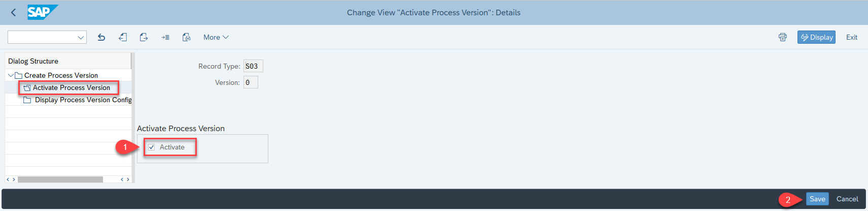Click the Dialog Structure horizontal scrollbar
868x211 pixels.
(60, 179)
